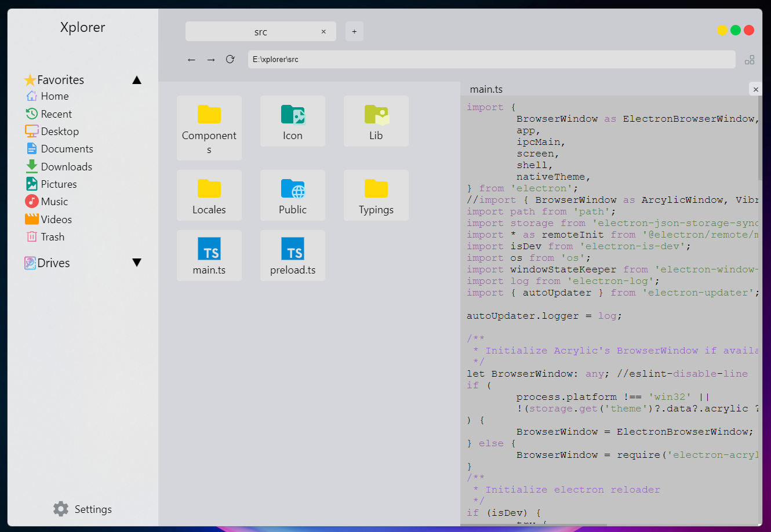Close the main.ts preview panel
The width and height of the screenshot is (771, 532).
(755, 89)
